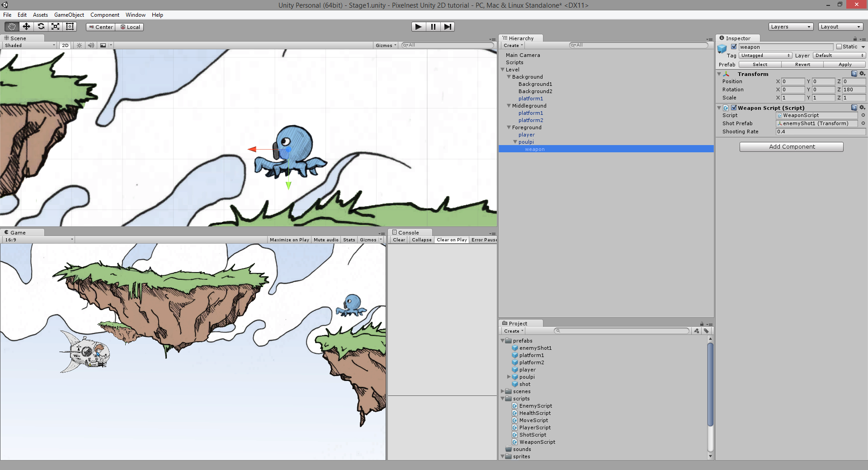Select the Move tool
The width and height of the screenshot is (868, 470).
26,27
